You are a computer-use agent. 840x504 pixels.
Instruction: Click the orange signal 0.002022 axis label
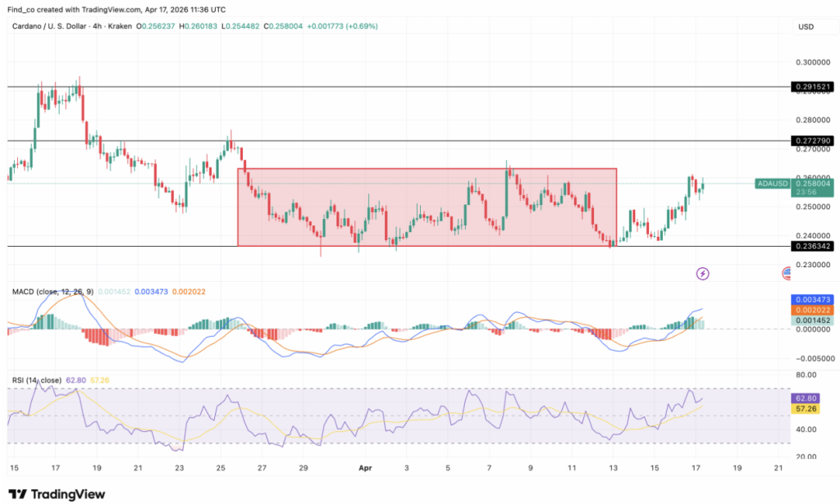[x=811, y=311]
